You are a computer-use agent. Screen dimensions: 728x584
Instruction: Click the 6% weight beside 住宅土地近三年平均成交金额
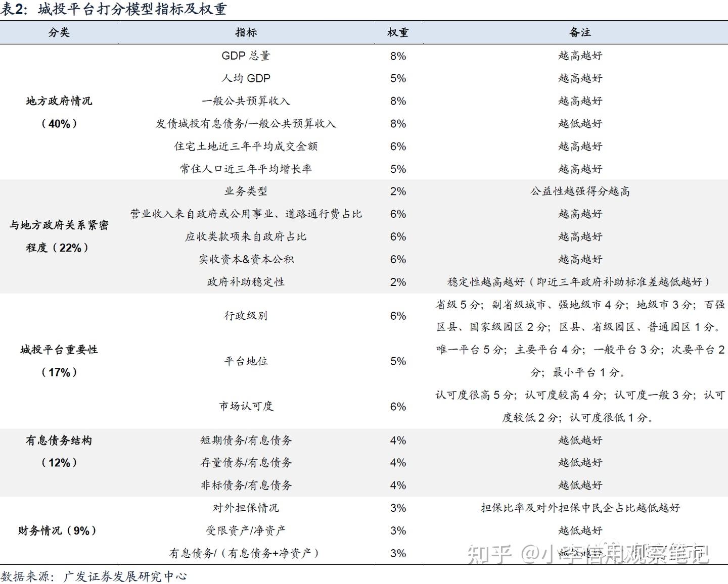(x=398, y=147)
